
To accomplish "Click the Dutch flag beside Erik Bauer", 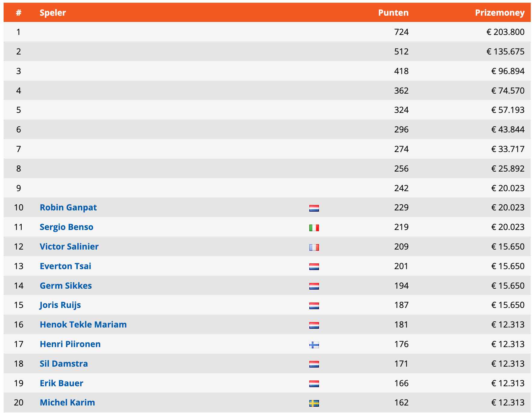I will click(x=314, y=383).
